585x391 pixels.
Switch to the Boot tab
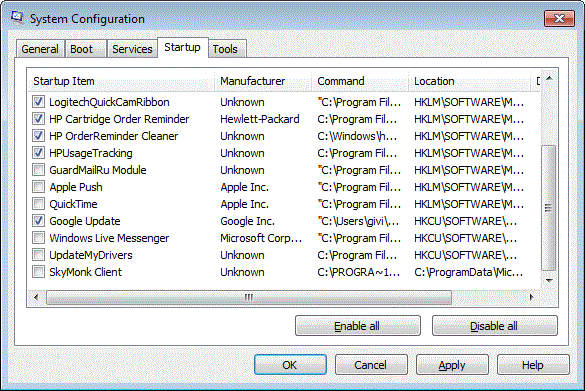pyautogui.click(x=86, y=49)
